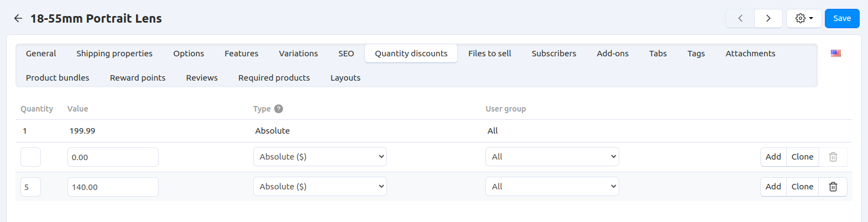Click the Absolute type text in first row

[273, 131]
